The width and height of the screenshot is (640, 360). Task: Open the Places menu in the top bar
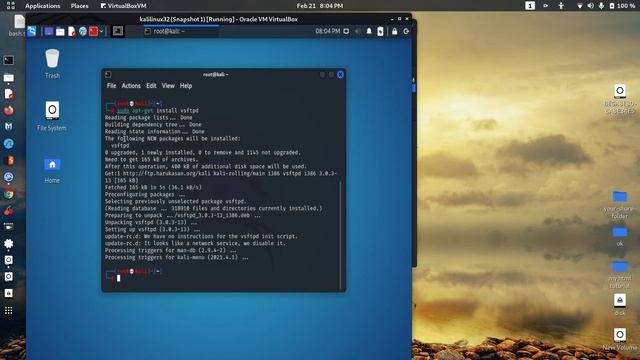[79, 6]
